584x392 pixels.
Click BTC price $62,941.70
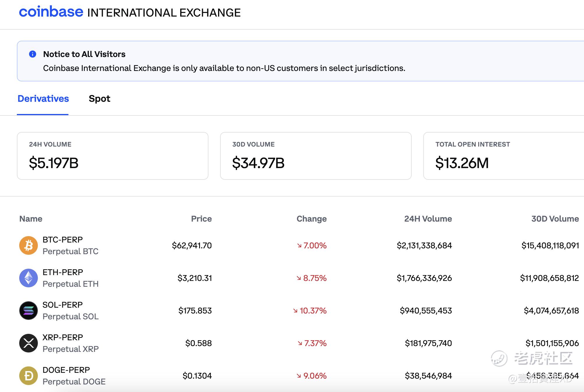[x=192, y=245]
